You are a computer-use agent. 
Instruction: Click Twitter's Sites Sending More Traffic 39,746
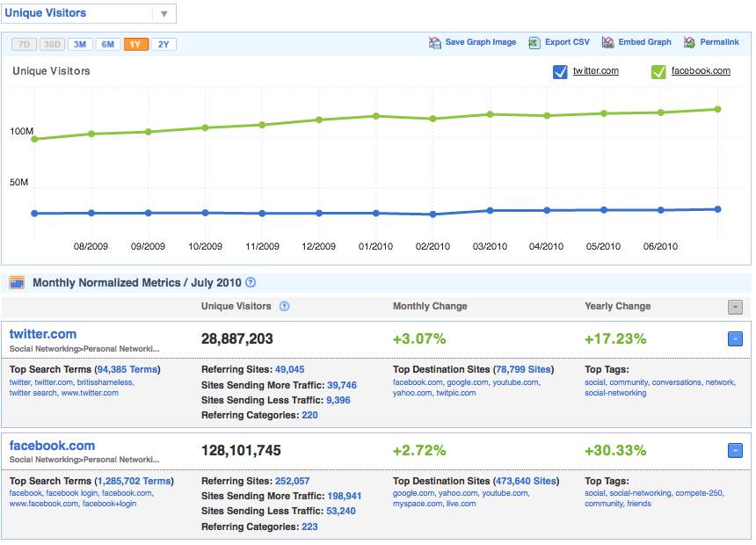point(342,385)
